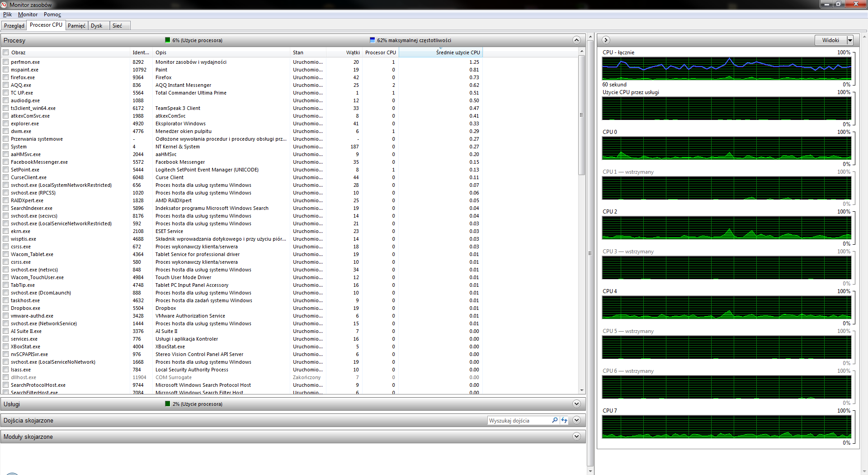Open the Pomoc menu
868x475 pixels.
click(x=52, y=14)
